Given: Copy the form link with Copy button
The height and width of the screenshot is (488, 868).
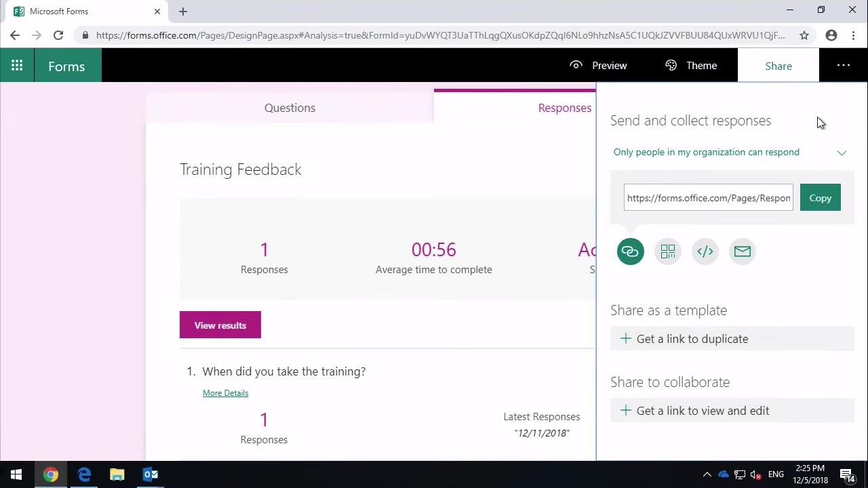Looking at the screenshot, I should pyautogui.click(x=820, y=198).
